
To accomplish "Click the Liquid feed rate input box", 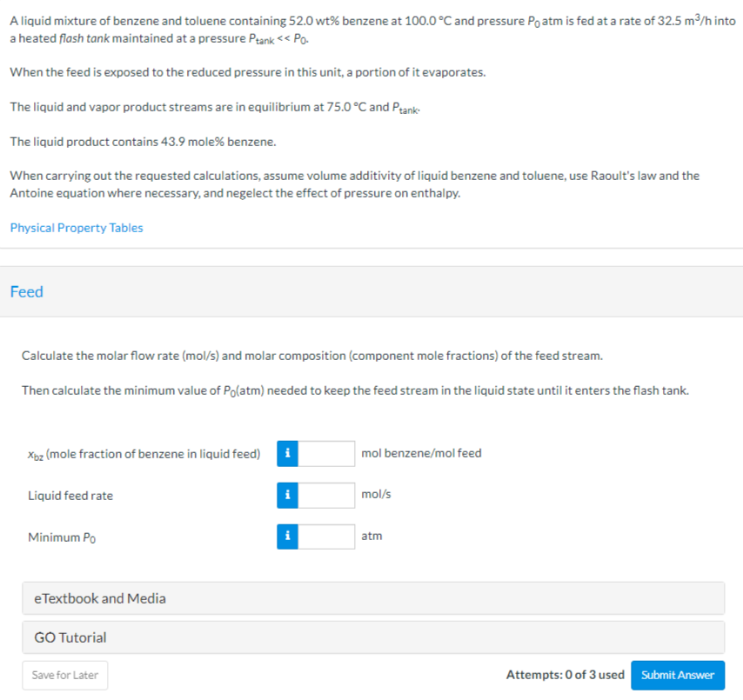I will pyautogui.click(x=326, y=495).
